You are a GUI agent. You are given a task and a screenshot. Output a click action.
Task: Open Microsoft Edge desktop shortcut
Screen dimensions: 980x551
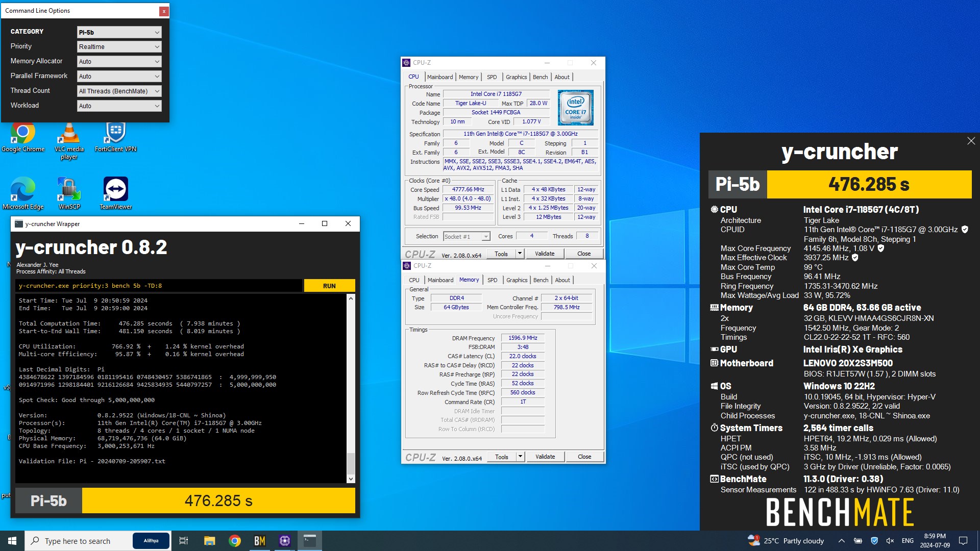click(x=23, y=194)
